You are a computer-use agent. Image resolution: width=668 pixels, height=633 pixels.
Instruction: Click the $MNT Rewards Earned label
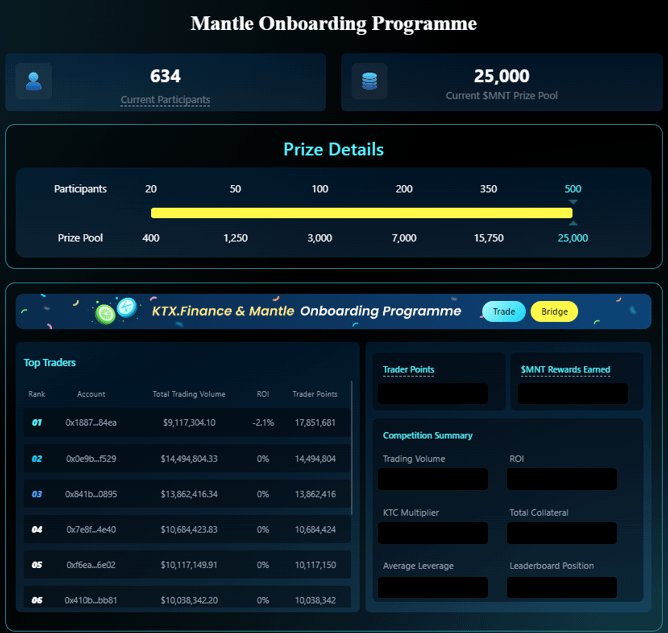[565, 370]
